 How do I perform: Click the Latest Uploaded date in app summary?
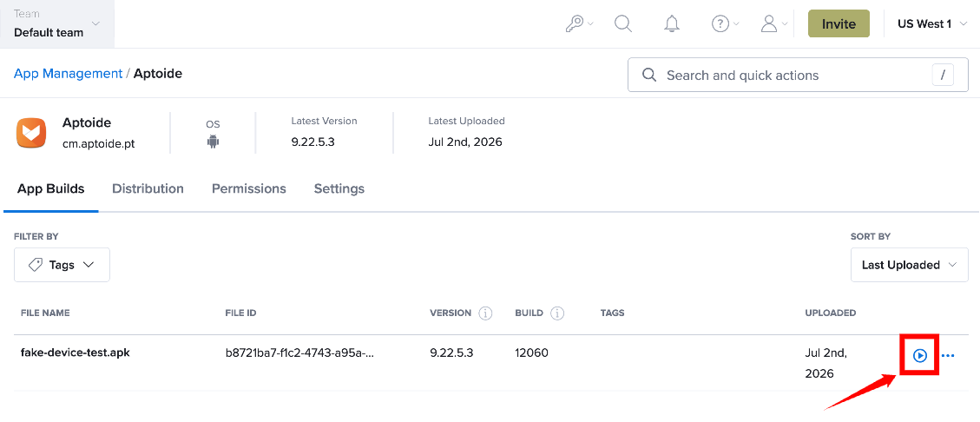pyautogui.click(x=465, y=142)
